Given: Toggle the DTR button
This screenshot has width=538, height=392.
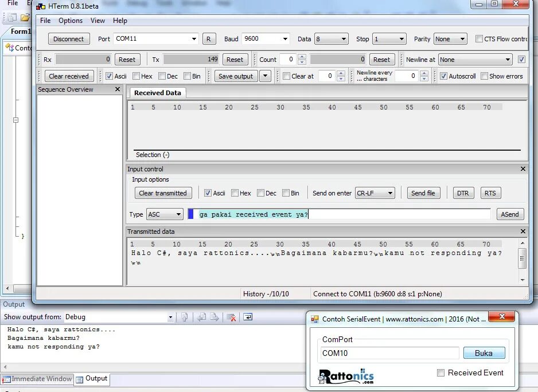Looking at the screenshot, I should [x=463, y=193].
